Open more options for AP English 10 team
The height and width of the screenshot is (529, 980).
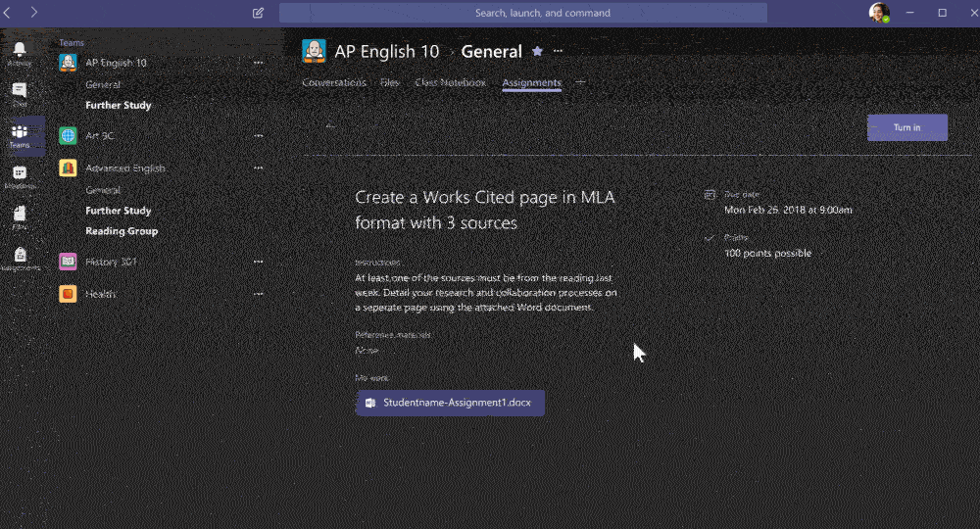pyautogui.click(x=259, y=63)
